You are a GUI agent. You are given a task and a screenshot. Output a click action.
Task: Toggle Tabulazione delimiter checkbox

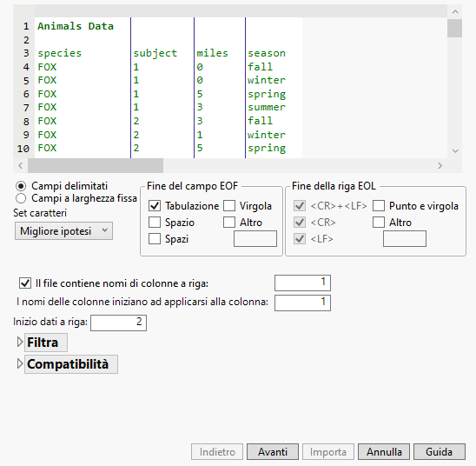[155, 206]
